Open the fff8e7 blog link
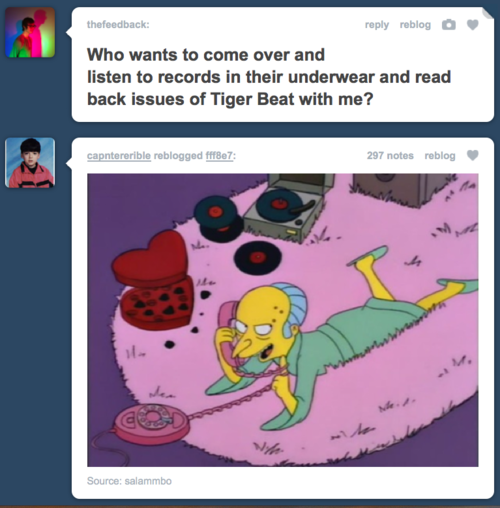The image size is (500, 508). click(220, 156)
